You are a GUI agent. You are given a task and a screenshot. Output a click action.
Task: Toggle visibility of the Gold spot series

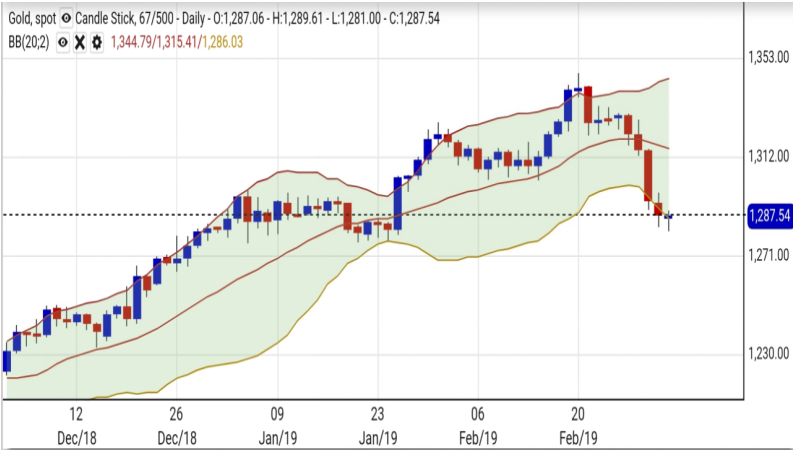(66, 19)
